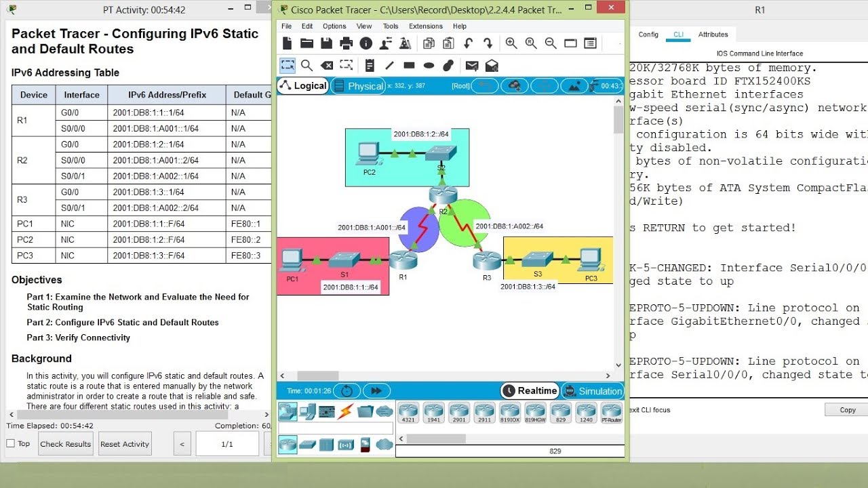
Task: Click the New file icon in Packet Tracer
Action: point(287,43)
